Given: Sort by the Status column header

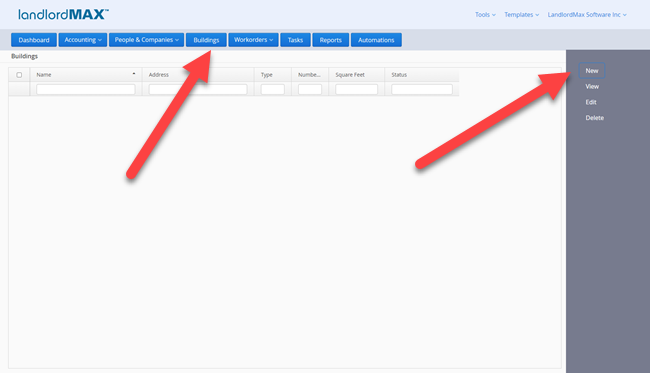Looking at the screenshot, I should pyautogui.click(x=422, y=75).
